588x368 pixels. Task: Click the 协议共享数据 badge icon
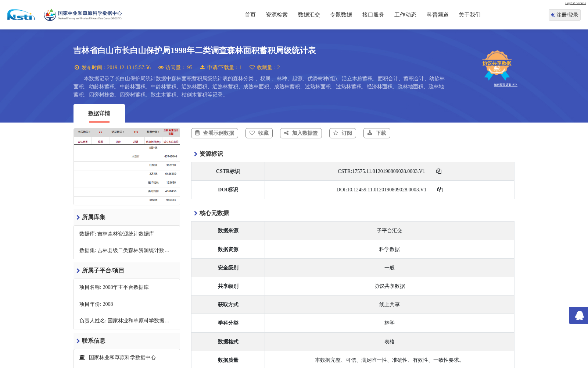(x=497, y=65)
